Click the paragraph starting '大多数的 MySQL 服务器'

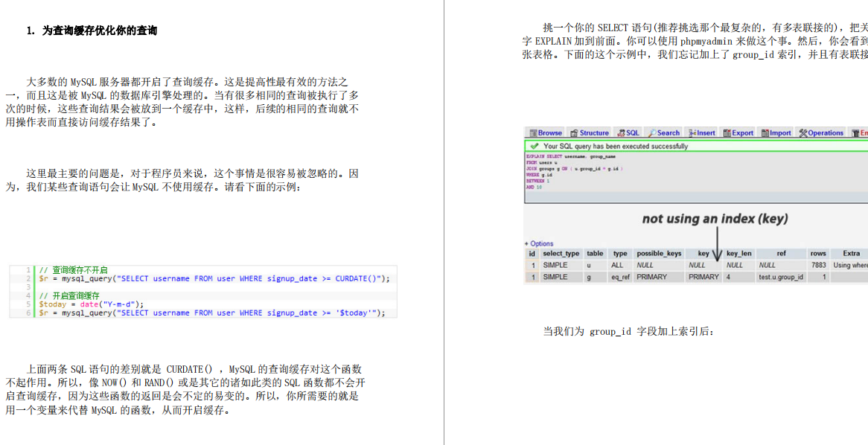(182, 103)
